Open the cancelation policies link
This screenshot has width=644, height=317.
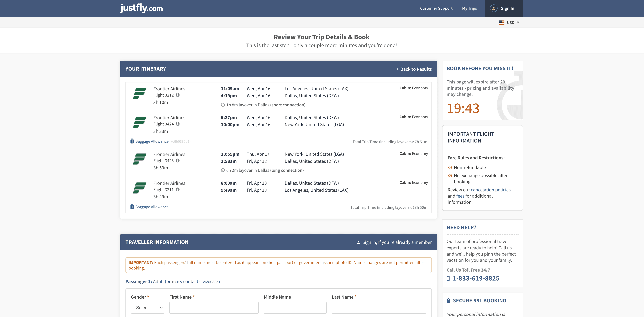click(x=490, y=190)
